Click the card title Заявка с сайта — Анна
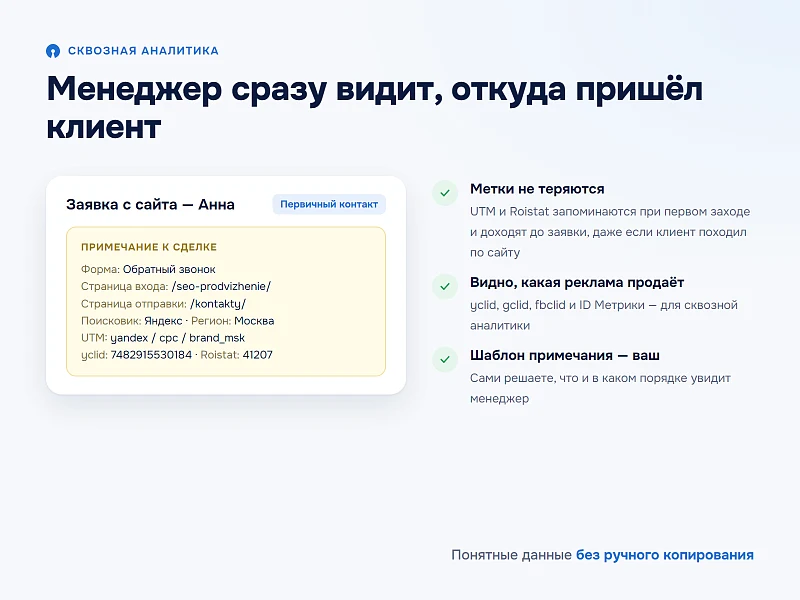The image size is (800, 600). [x=151, y=205]
